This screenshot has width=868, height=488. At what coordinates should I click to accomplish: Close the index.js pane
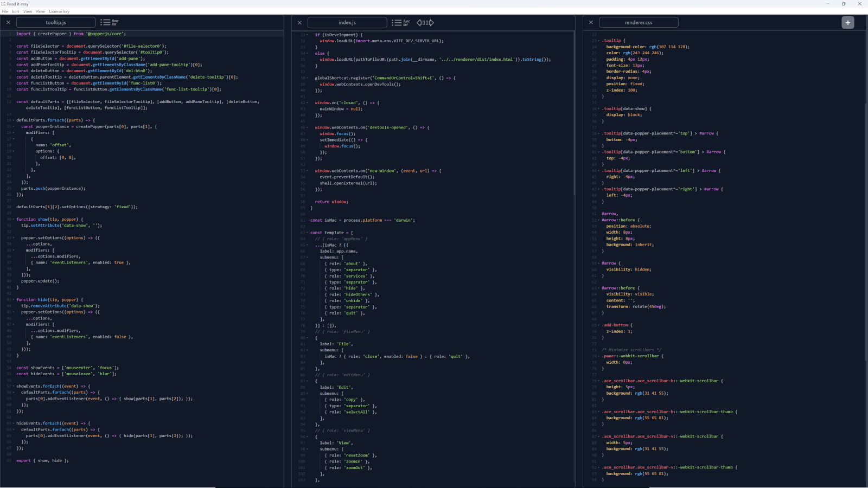(x=299, y=22)
